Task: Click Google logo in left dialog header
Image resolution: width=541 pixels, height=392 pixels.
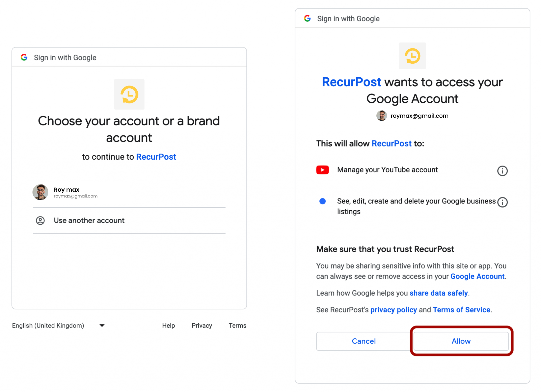Action: coord(24,57)
